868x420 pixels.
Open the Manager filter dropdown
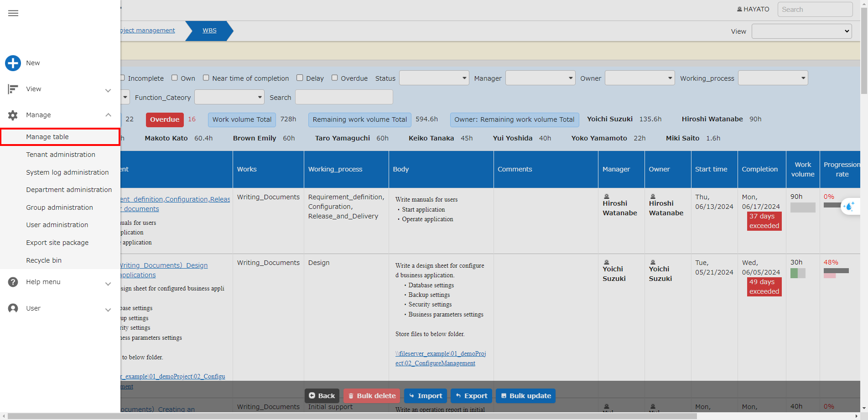(540, 78)
